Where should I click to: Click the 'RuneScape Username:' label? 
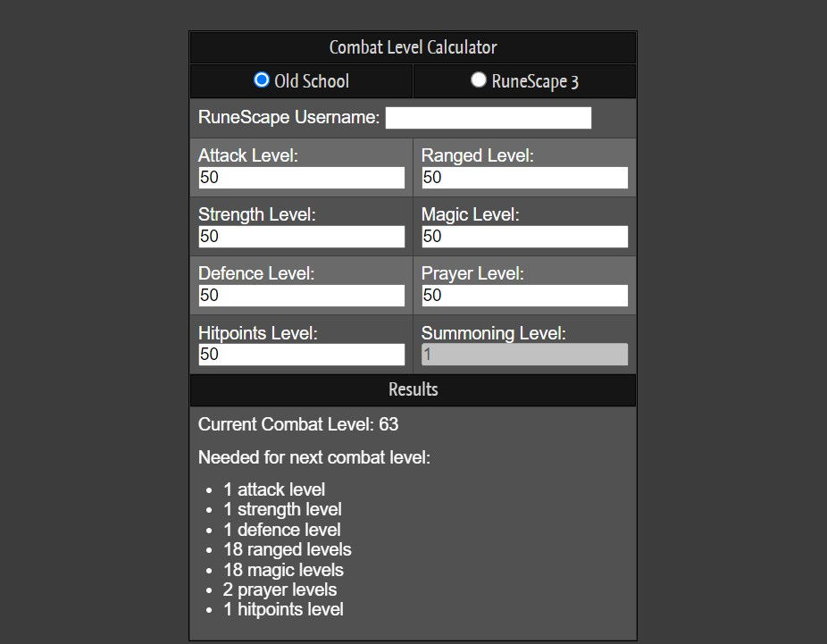tap(289, 117)
